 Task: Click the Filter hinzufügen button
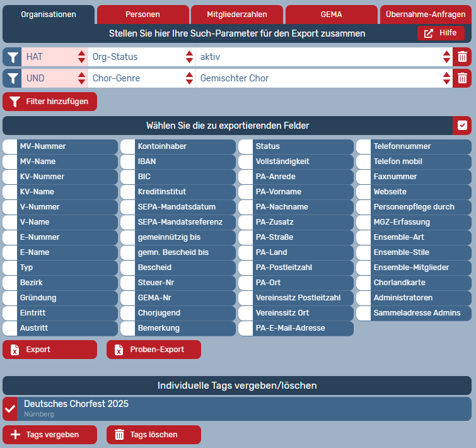pos(50,102)
